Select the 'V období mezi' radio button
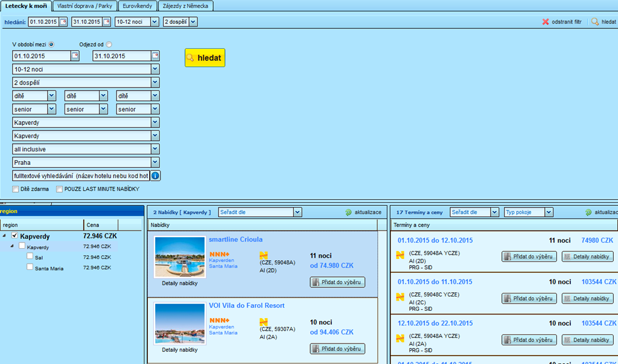618x364 pixels. point(51,45)
